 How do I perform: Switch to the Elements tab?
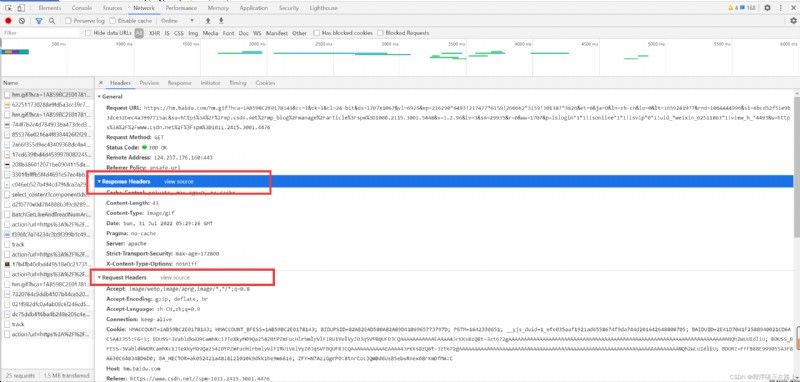tap(49, 8)
